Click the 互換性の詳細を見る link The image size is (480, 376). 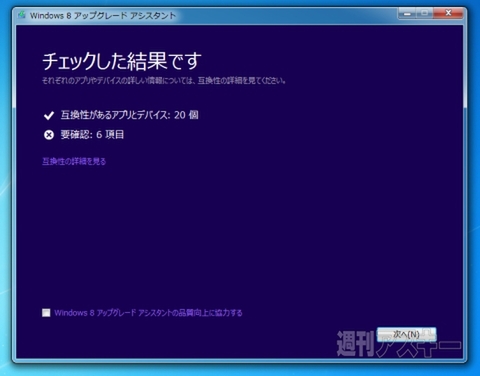74,161
